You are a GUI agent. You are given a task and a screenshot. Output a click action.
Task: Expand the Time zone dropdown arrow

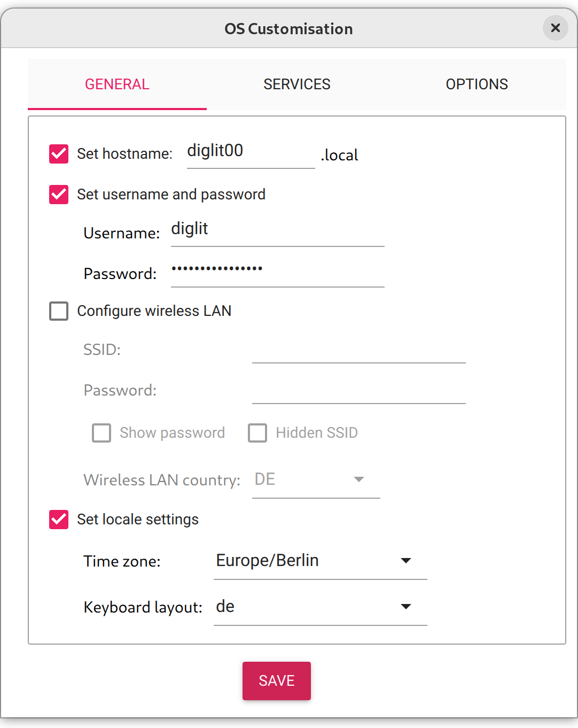pyautogui.click(x=406, y=561)
